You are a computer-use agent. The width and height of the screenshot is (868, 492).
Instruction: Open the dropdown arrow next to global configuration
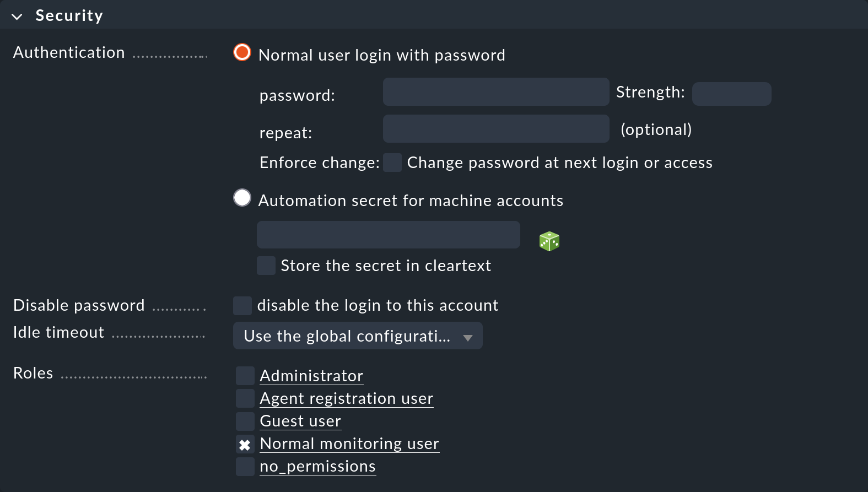[x=467, y=336]
